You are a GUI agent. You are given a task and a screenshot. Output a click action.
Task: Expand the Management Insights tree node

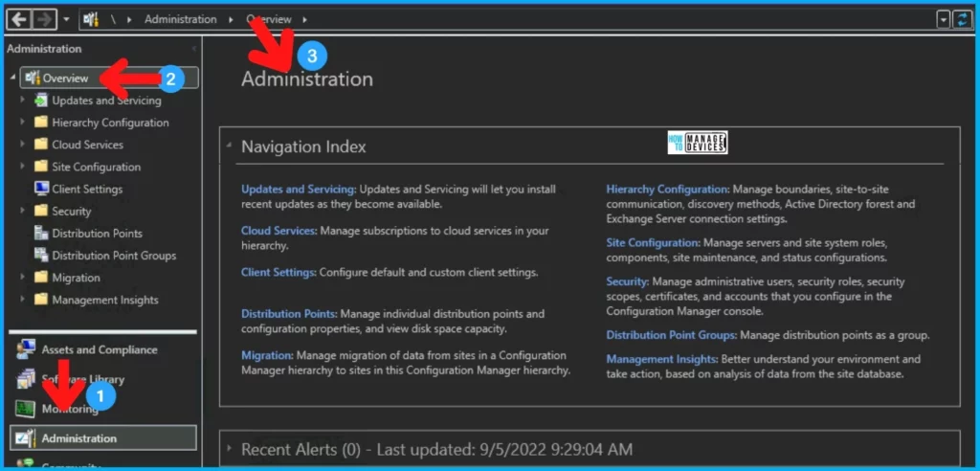coord(23,301)
